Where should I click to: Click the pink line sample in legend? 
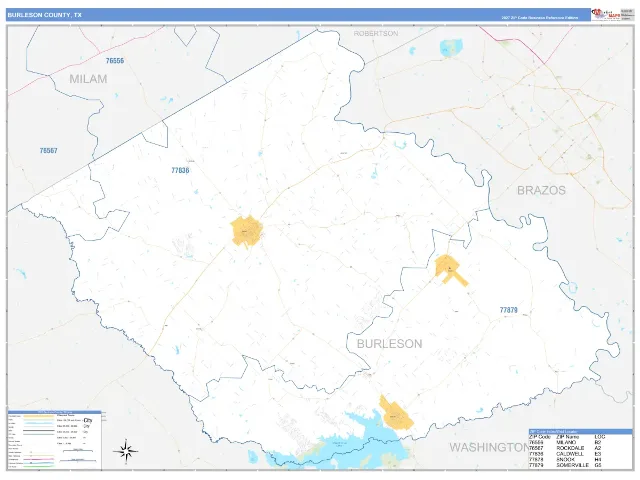39,459
